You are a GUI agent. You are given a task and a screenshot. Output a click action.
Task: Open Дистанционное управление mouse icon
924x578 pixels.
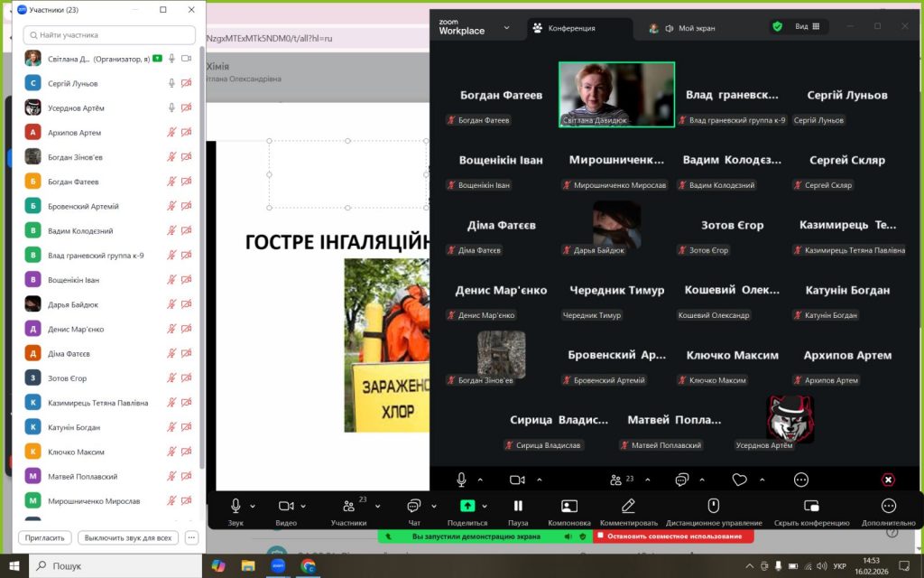tap(713, 507)
